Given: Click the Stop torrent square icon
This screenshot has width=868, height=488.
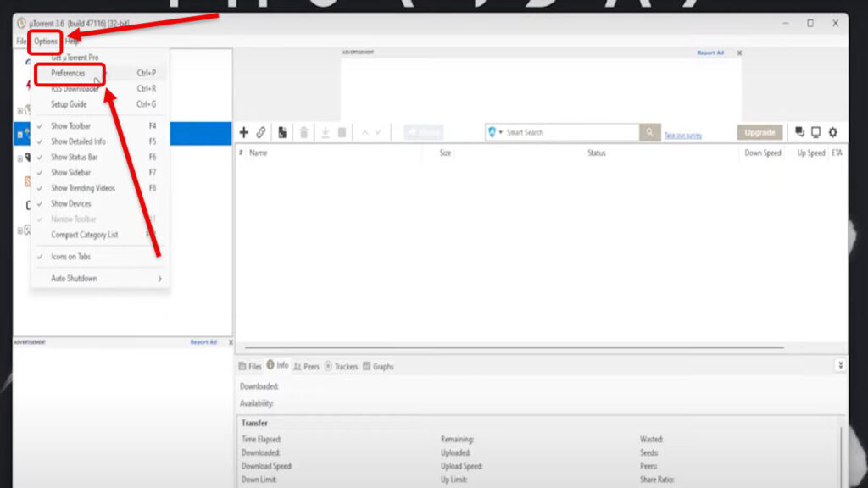Looking at the screenshot, I should click(342, 132).
